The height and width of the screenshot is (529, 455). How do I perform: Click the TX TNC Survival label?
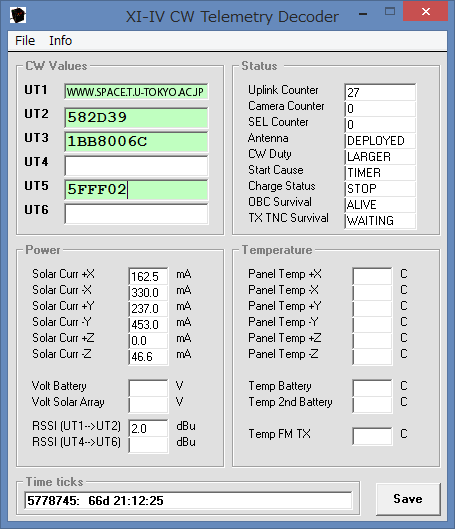[288, 218]
